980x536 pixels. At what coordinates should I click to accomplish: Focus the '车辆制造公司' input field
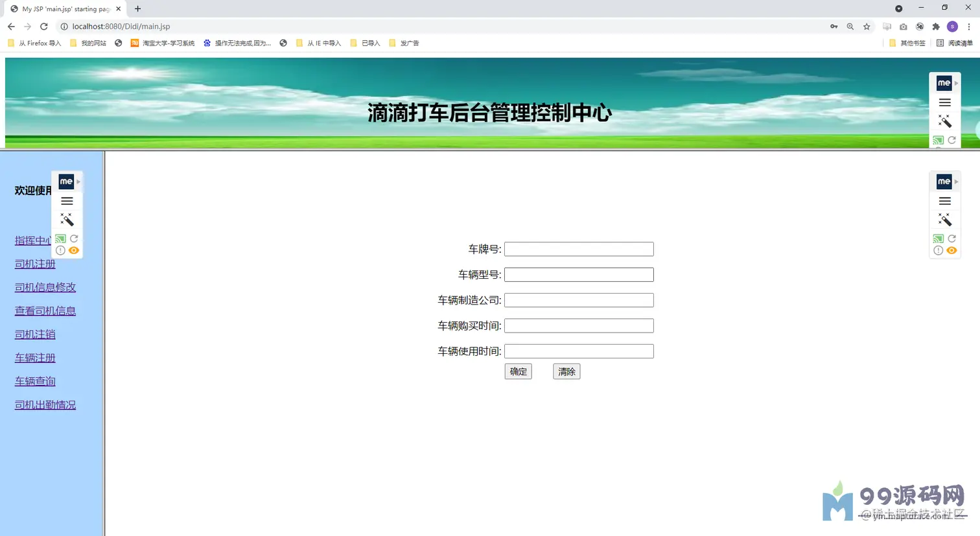[579, 300]
